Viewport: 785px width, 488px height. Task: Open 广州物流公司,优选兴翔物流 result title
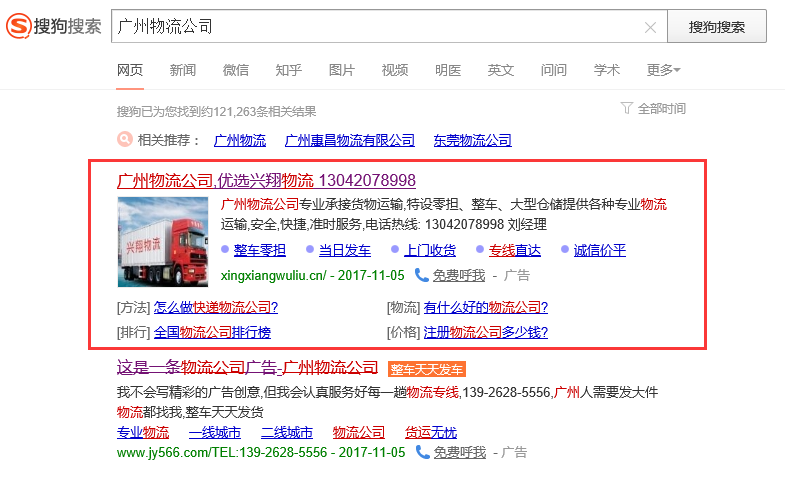266,181
